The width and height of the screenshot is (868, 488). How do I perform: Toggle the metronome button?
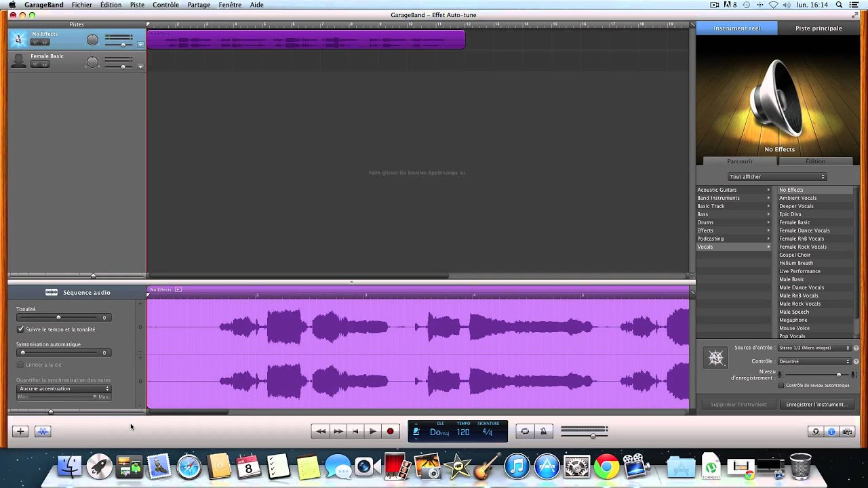pos(543,431)
